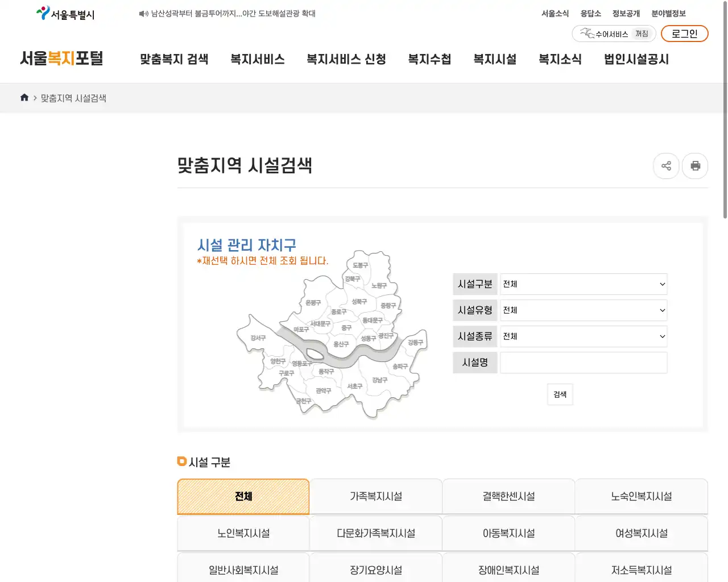Open the 법인시설공시 menu
The width and height of the screenshot is (728, 582).
click(636, 59)
